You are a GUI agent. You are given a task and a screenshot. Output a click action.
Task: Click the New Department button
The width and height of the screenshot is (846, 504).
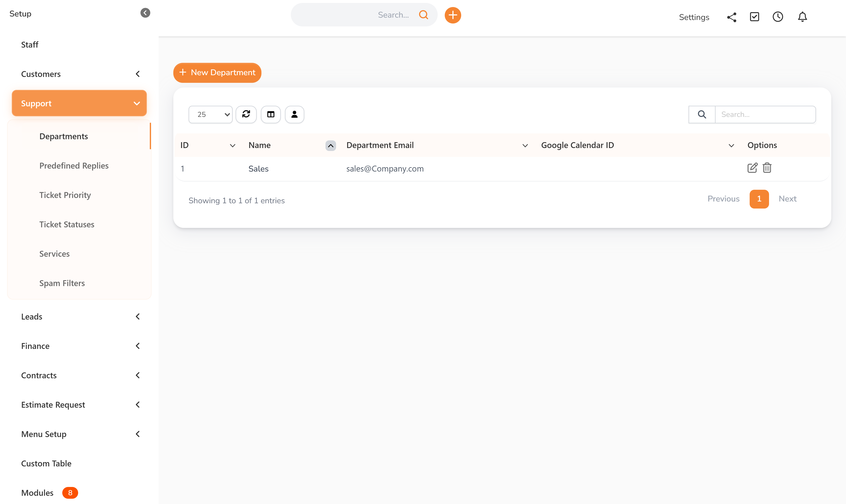point(217,73)
